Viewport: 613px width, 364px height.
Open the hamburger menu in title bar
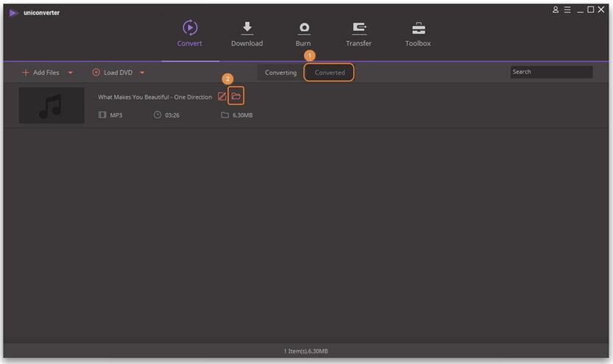567,10
